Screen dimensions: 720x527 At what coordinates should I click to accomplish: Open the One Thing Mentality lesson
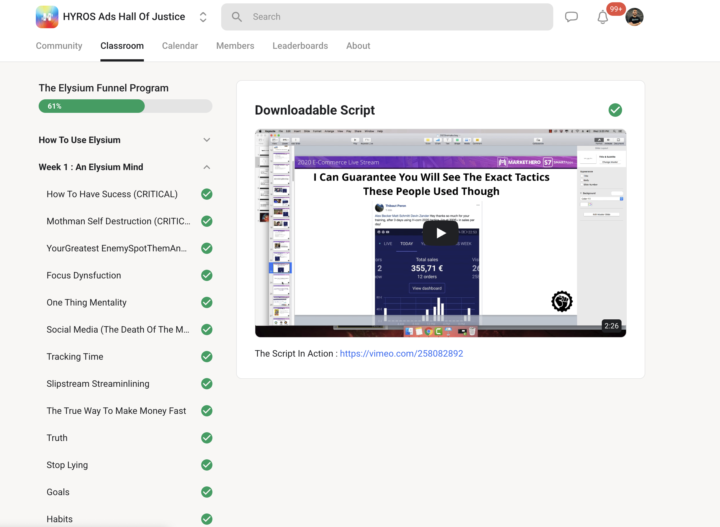pos(86,303)
